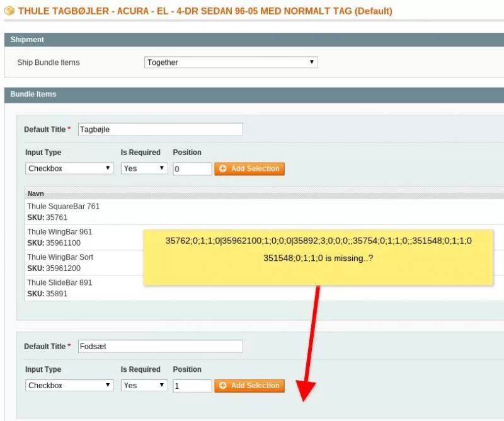Click the Navn column header
Image resolution: width=504 pixels, height=421 pixels.
click(36, 193)
